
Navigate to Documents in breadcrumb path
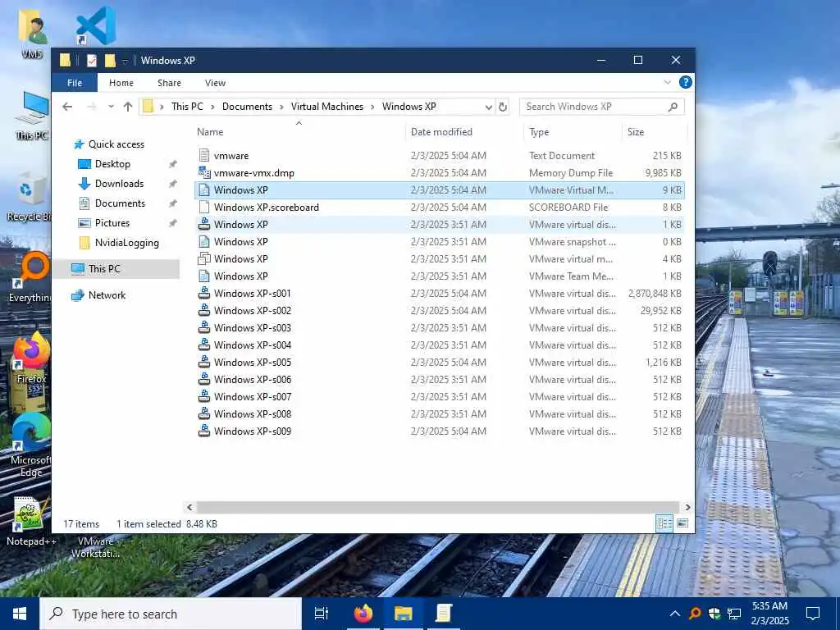(247, 107)
